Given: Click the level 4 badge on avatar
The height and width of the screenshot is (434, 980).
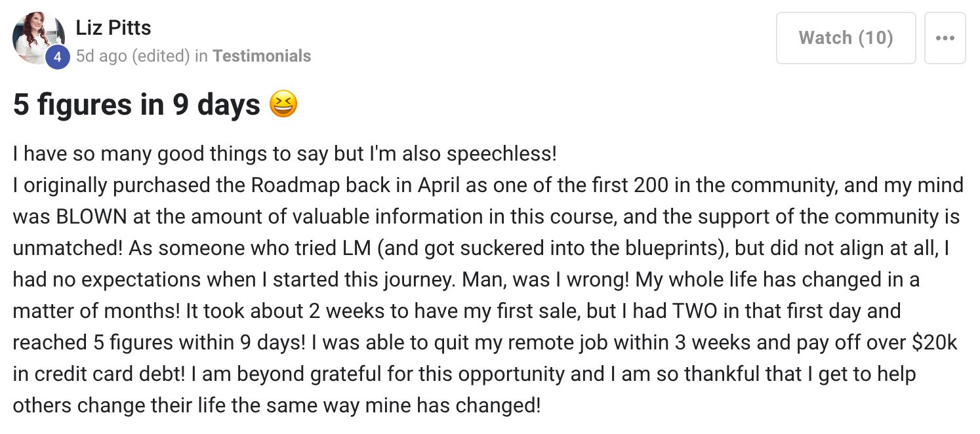Looking at the screenshot, I should pos(58,57).
